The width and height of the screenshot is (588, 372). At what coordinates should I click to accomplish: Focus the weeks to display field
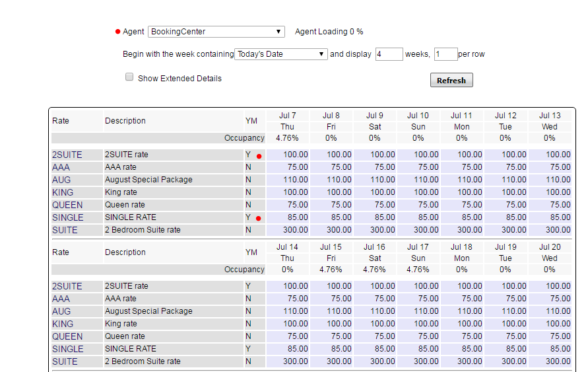[x=389, y=54]
